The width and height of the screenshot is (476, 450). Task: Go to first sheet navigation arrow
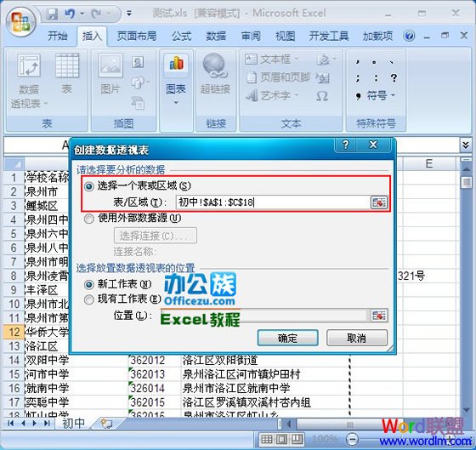pyautogui.click(x=11, y=424)
